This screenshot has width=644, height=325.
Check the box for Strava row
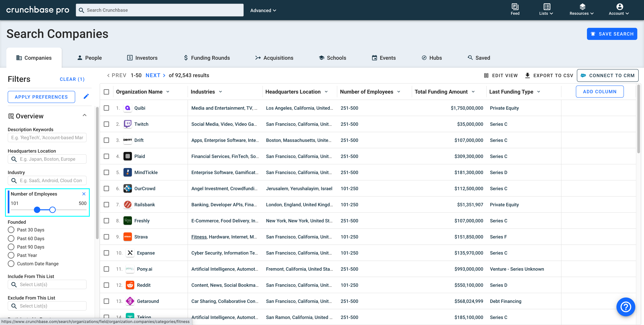point(107,237)
